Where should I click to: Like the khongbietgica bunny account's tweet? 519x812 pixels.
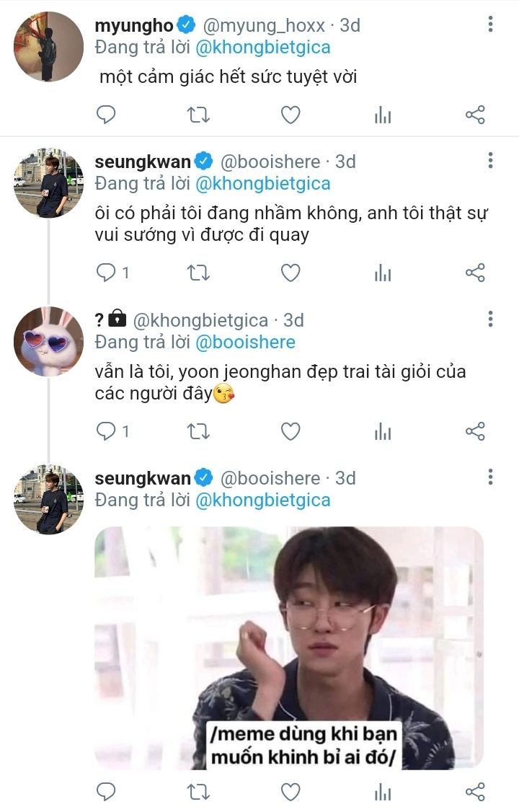290,431
